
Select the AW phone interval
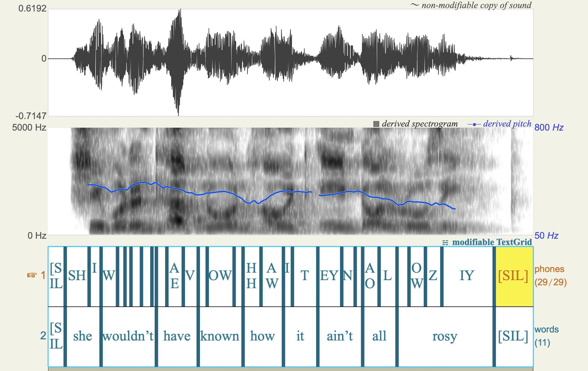[272, 276]
